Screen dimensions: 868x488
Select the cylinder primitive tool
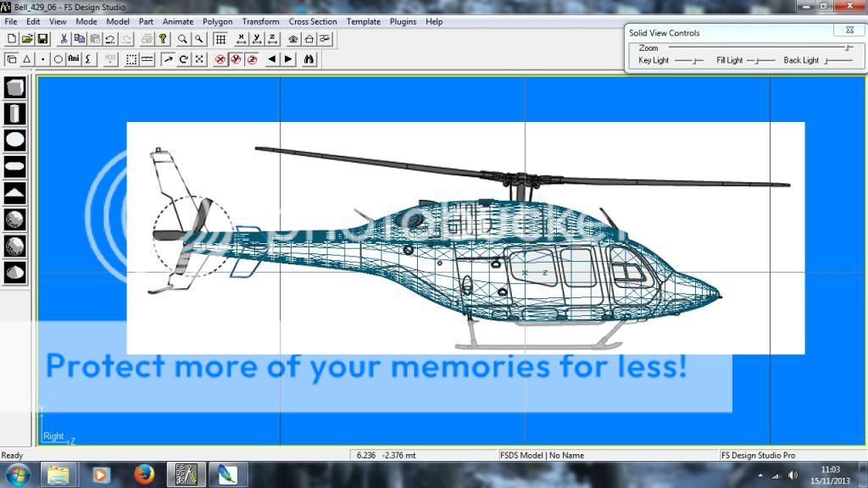point(14,112)
